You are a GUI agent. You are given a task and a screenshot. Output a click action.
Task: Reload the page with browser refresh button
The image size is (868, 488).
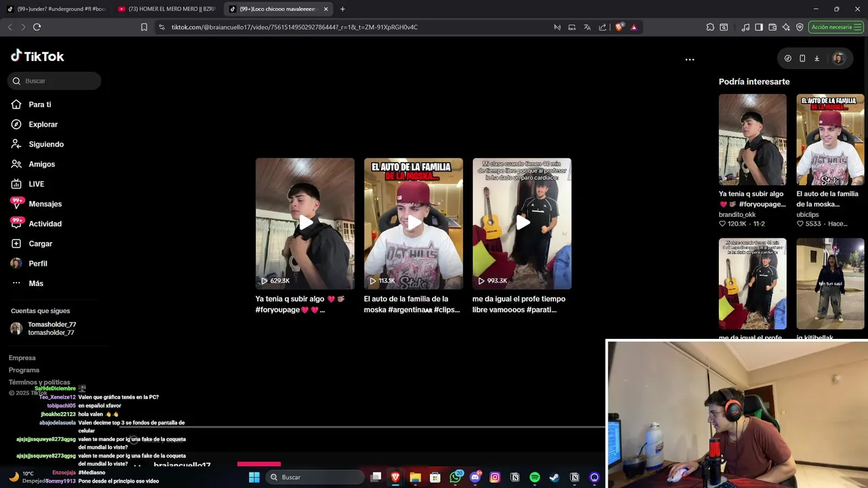(x=37, y=27)
